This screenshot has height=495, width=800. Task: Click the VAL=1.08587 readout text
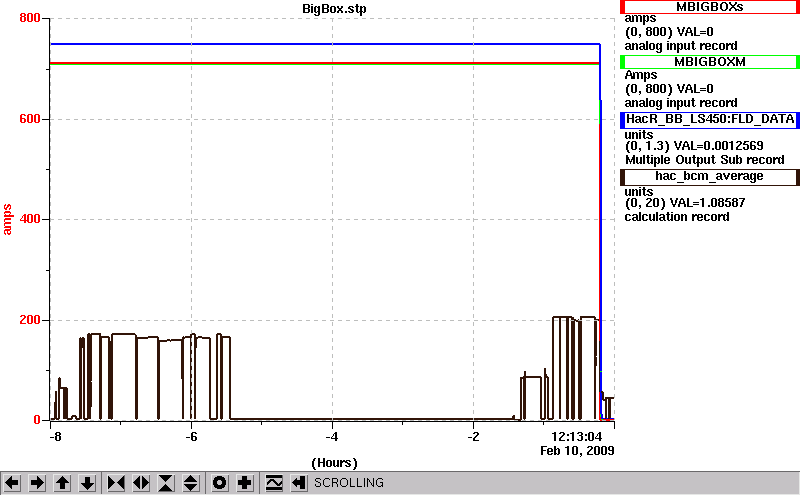[x=707, y=203]
